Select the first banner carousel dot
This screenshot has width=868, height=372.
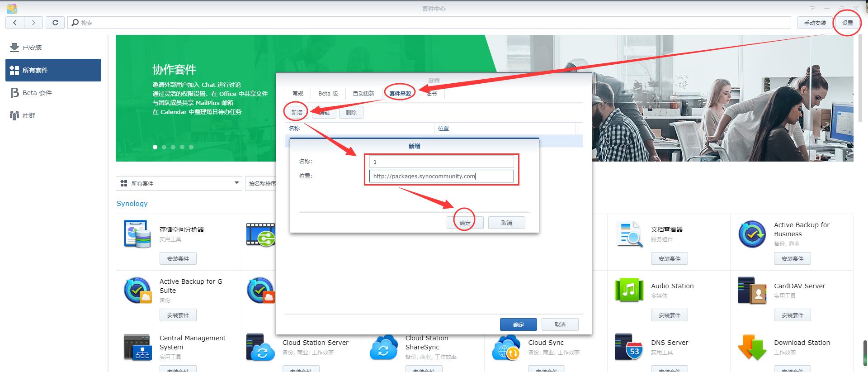pyautogui.click(x=155, y=147)
